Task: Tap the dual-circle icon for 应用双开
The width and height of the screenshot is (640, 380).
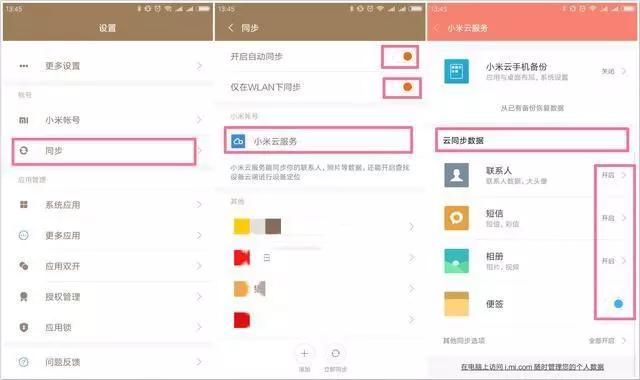Action: pyautogui.click(x=24, y=266)
